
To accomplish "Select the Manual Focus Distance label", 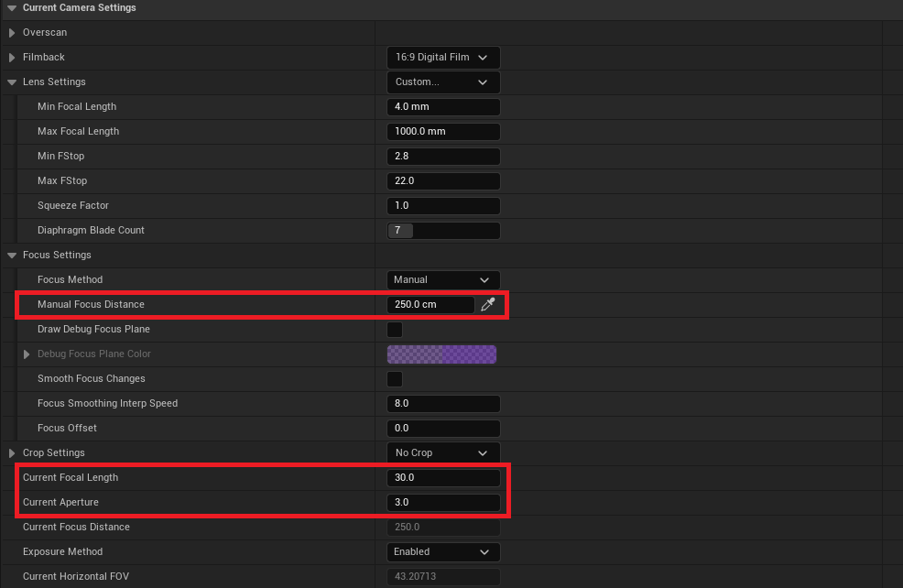I will (x=91, y=305).
